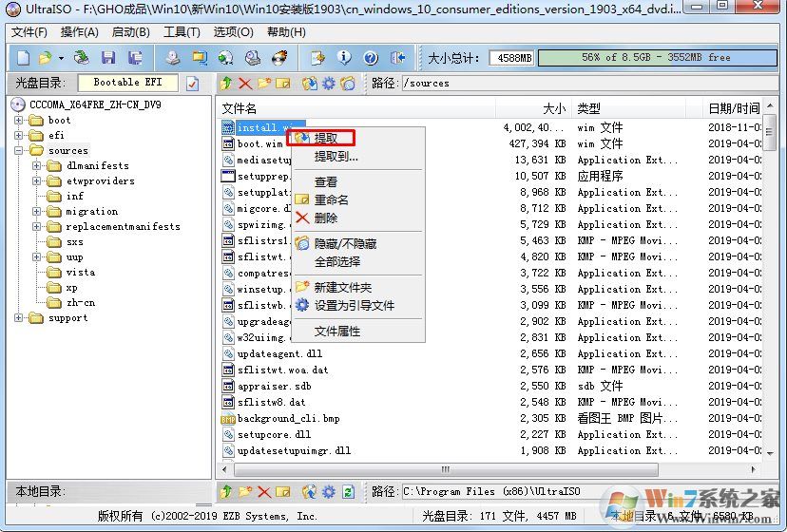
Task: Click the Open folder icon in main toolbar
Action: click(x=46, y=58)
